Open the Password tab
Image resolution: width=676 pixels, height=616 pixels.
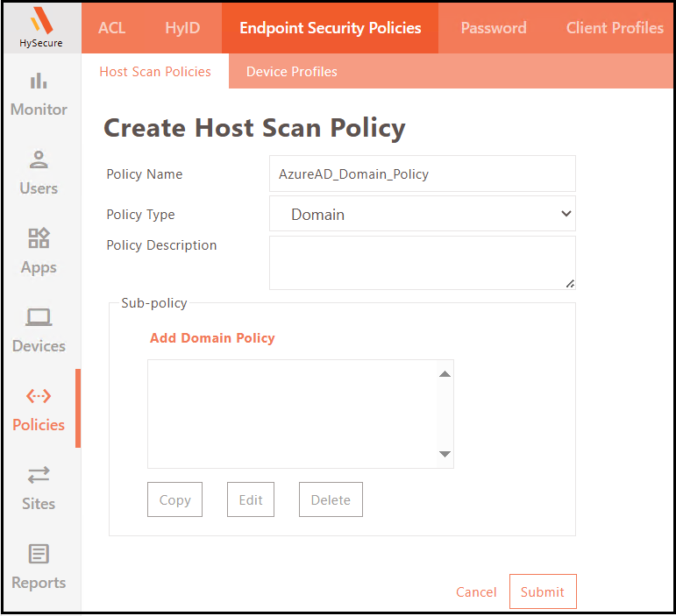click(493, 27)
